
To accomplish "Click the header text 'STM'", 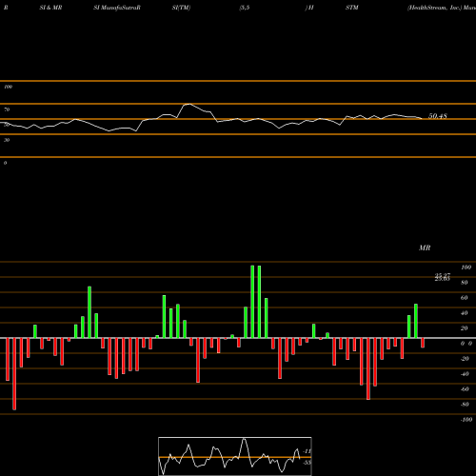I will [x=352, y=8].
